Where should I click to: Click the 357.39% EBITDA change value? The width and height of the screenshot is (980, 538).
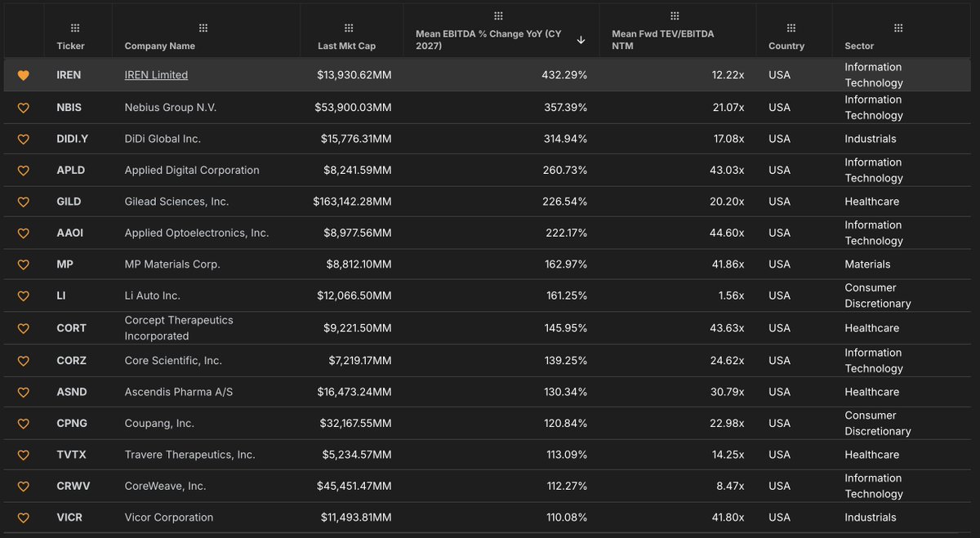(565, 108)
